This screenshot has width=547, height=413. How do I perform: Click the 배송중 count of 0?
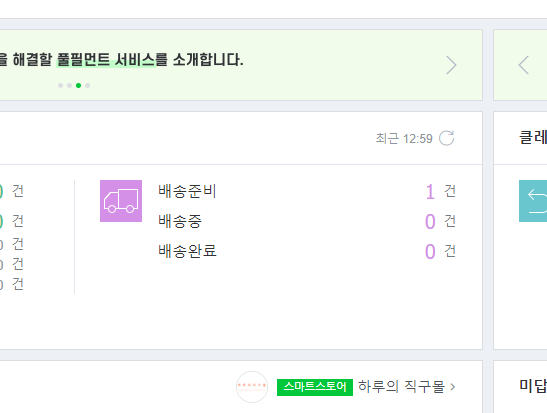tap(430, 222)
